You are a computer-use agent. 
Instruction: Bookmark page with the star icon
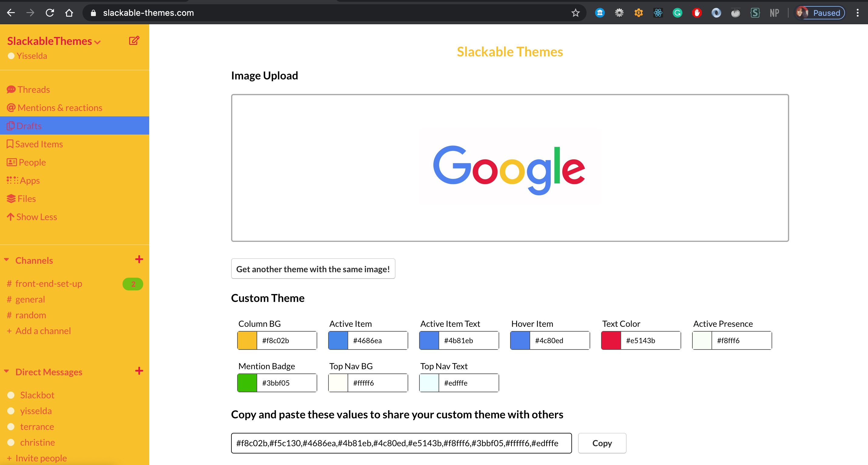[575, 13]
